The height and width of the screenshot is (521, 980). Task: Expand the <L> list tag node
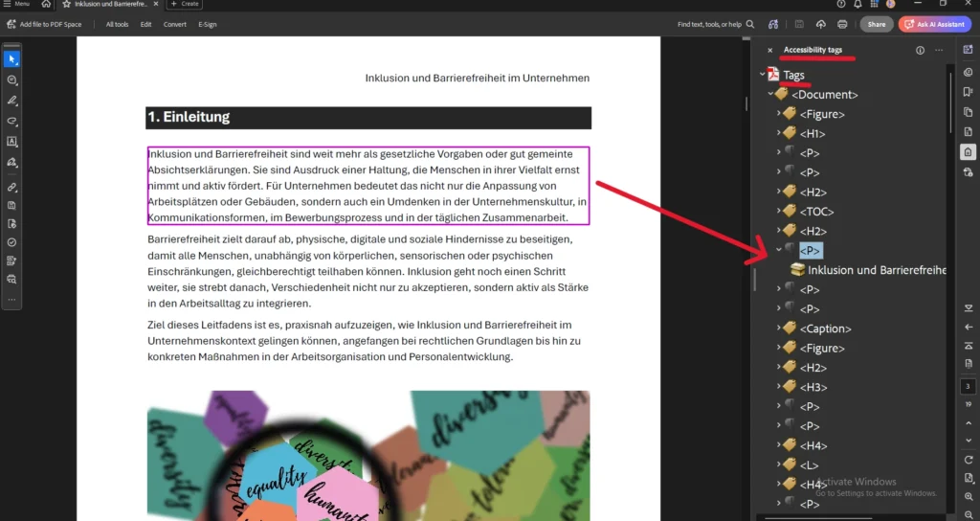click(x=779, y=464)
